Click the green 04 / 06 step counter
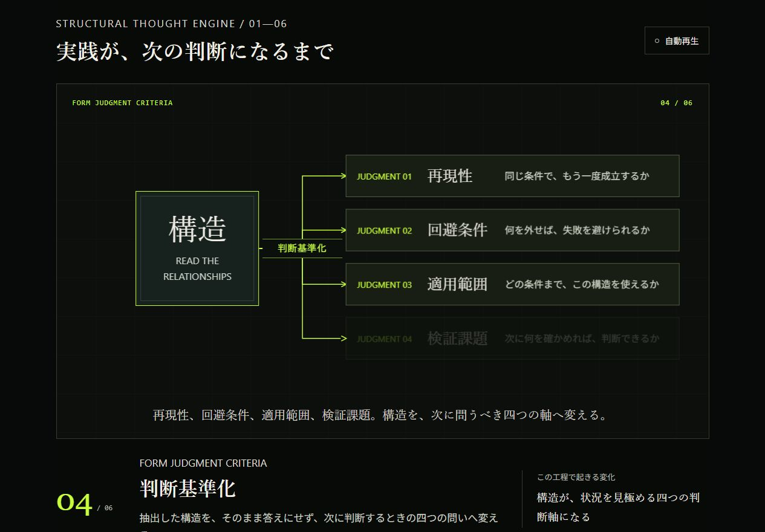 click(x=676, y=103)
